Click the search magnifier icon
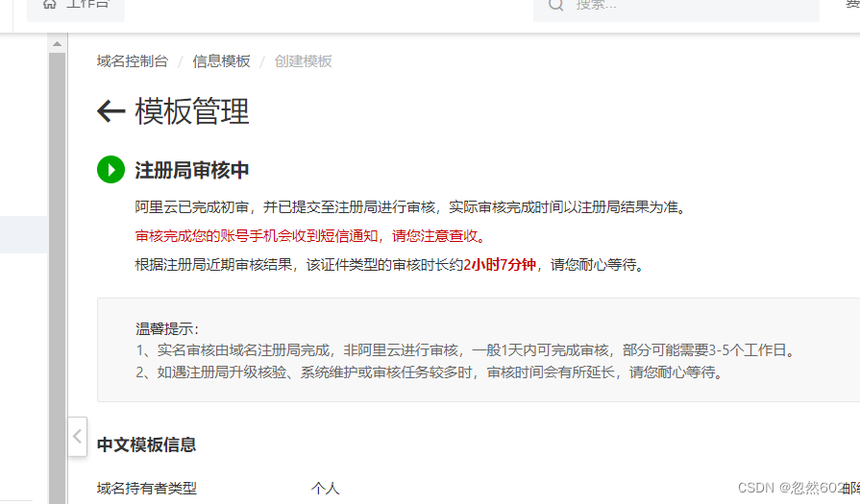860x504 pixels. pyautogui.click(x=556, y=5)
